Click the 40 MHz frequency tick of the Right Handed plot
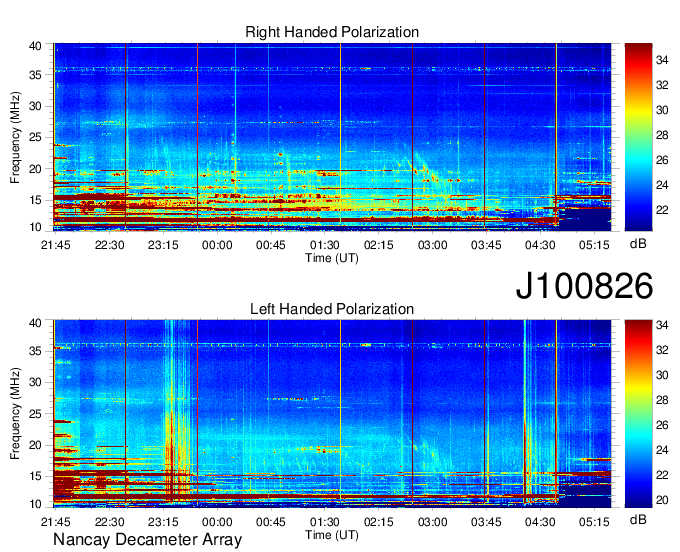This screenshot has height=552, width=680. (x=35, y=46)
